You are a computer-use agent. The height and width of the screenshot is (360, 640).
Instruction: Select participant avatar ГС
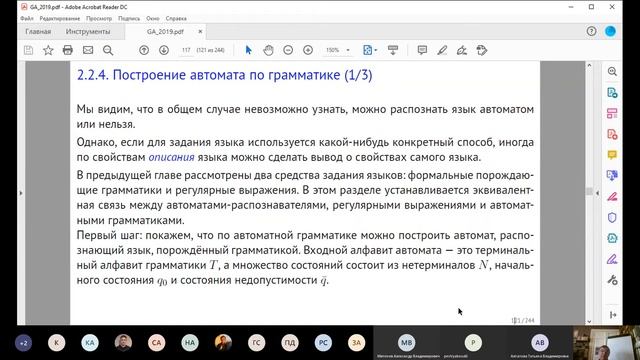(x=256, y=343)
